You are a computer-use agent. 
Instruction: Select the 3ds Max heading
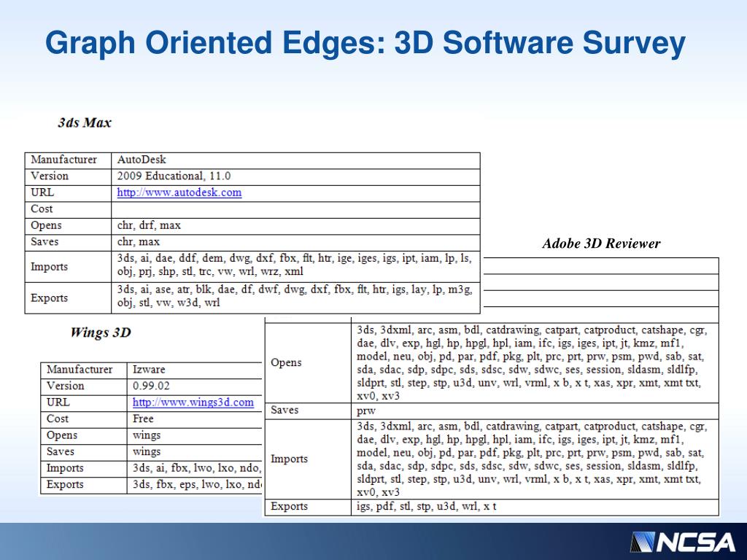(85, 122)
